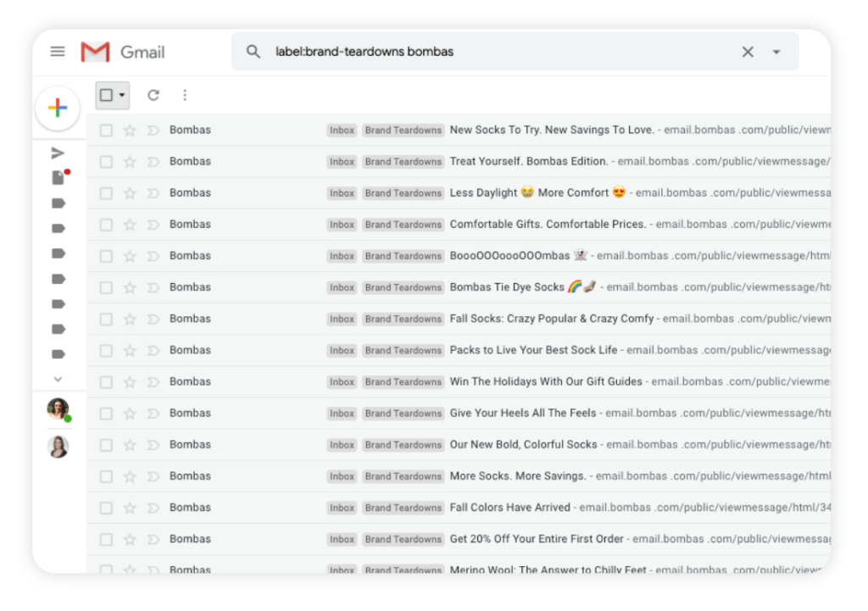The image size is (868, 611).
Task: Star the 'BoooOOOoooOOOmbas' email
Action: [x=130, y=256]
